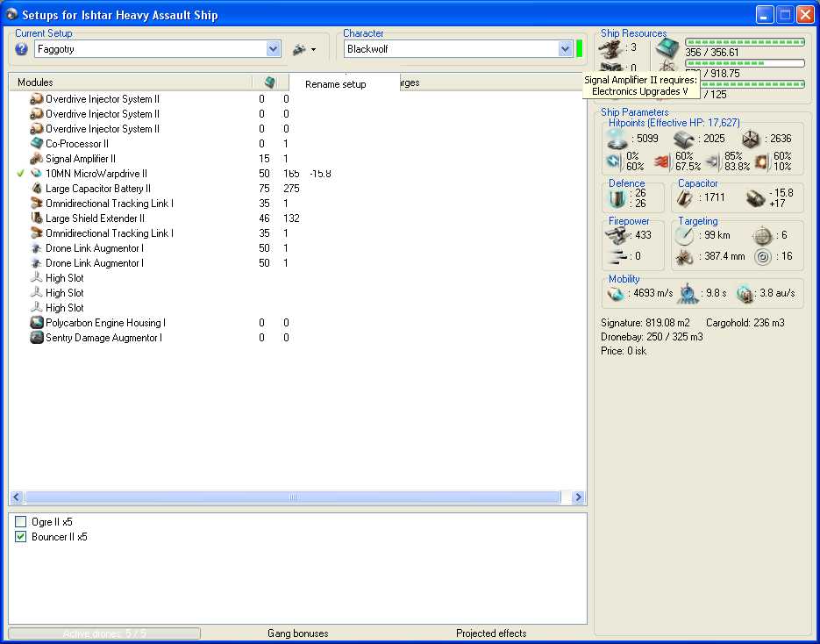Close the Setups for Ishtar window
Screen dimensions: 820x644
(805, 15)
